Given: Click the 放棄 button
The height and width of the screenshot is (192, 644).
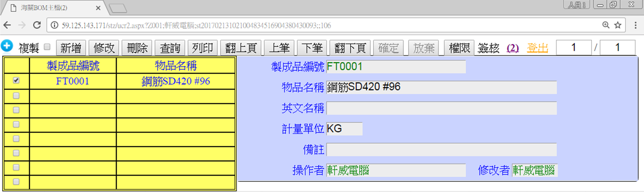Looking at the screenshot, I should point(424,48).
